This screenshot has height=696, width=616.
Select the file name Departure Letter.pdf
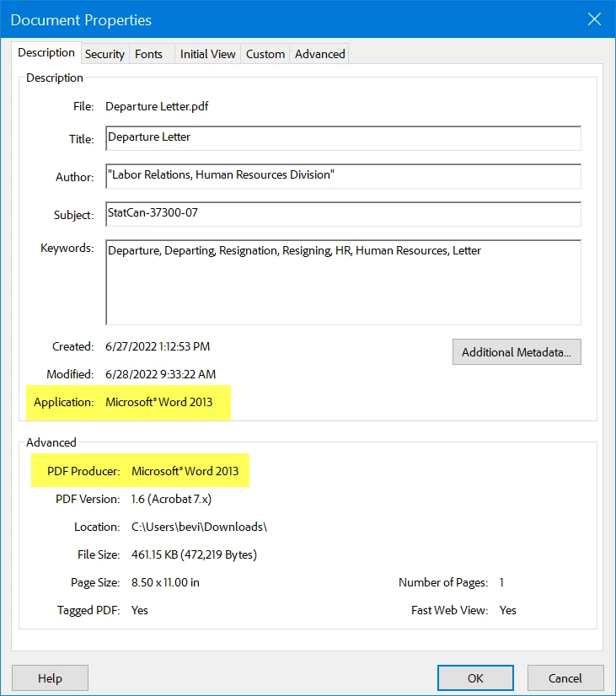tap(157, 106)
